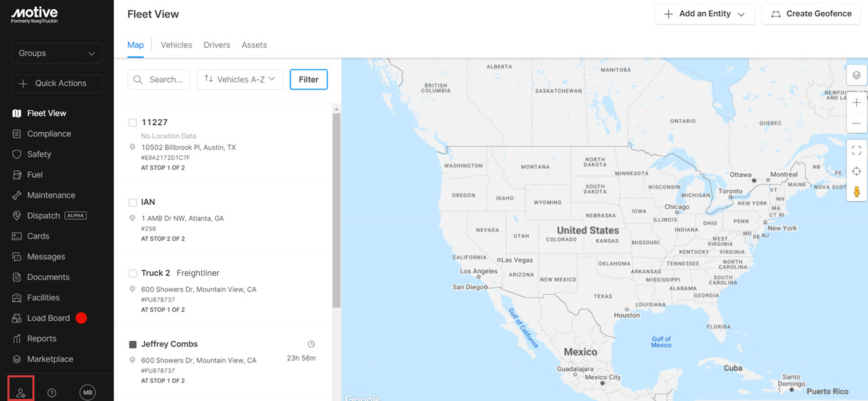Select the map layers icon
This screenshot has width=868, height=401.
pyautogui.click(x=856, y=74)
